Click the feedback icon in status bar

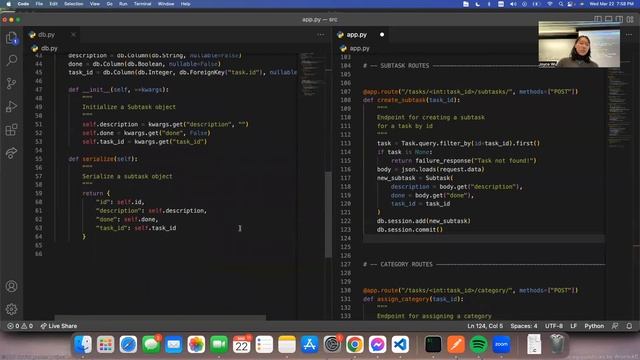615,326
